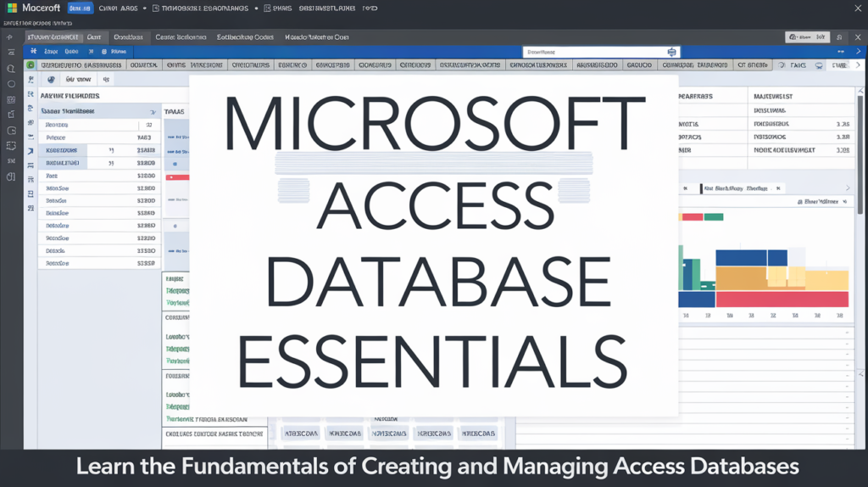Click the first button in the bottom button row
This screenshot has height=487, width=868.
click(299, 433)
